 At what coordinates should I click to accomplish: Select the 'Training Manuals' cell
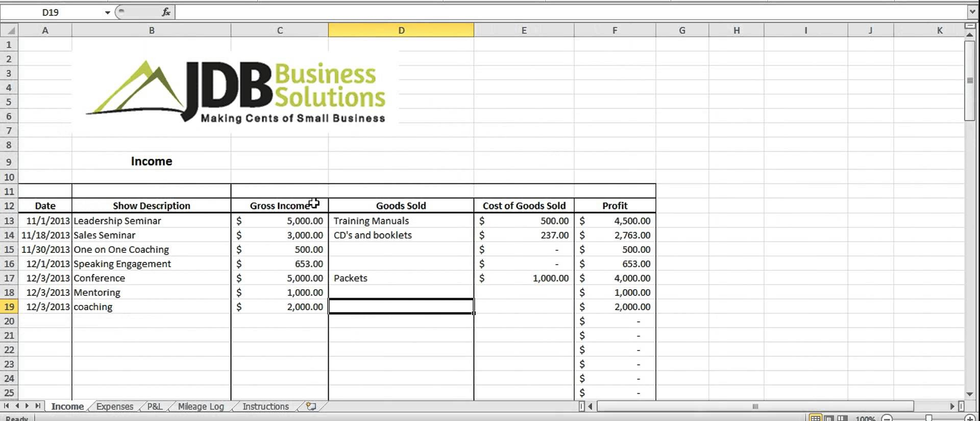pos(401,221)
